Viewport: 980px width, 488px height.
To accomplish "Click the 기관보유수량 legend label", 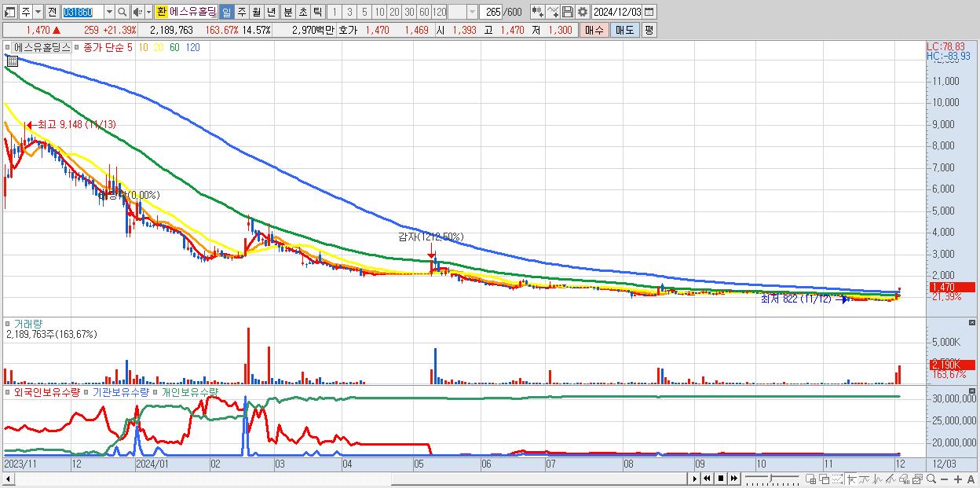I will click(x=119, y=391).
